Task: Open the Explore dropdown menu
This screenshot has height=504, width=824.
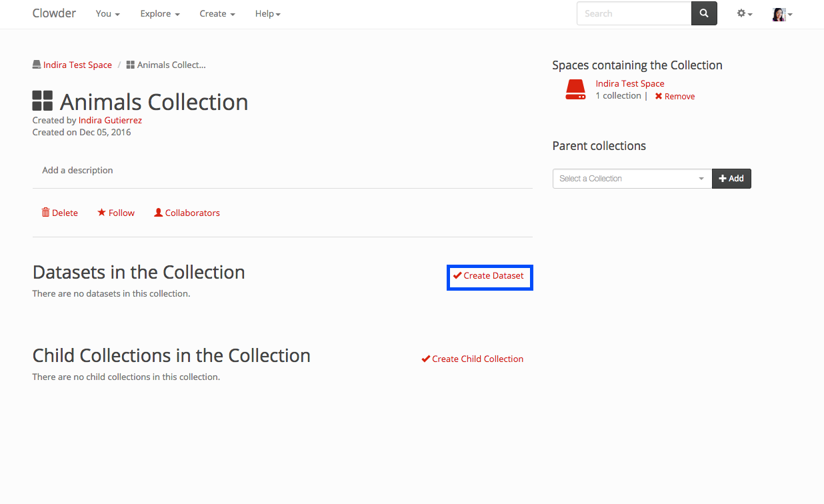Action: coord(160,13)
